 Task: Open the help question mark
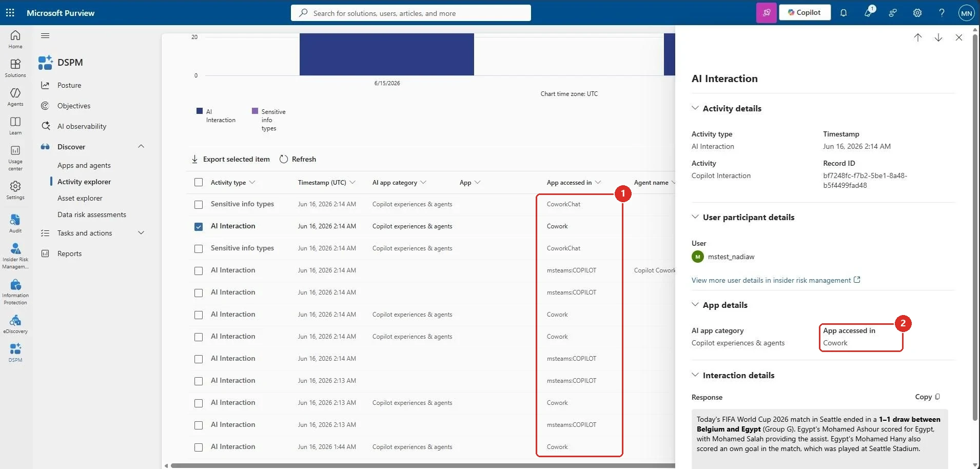(x=942, y=13)
